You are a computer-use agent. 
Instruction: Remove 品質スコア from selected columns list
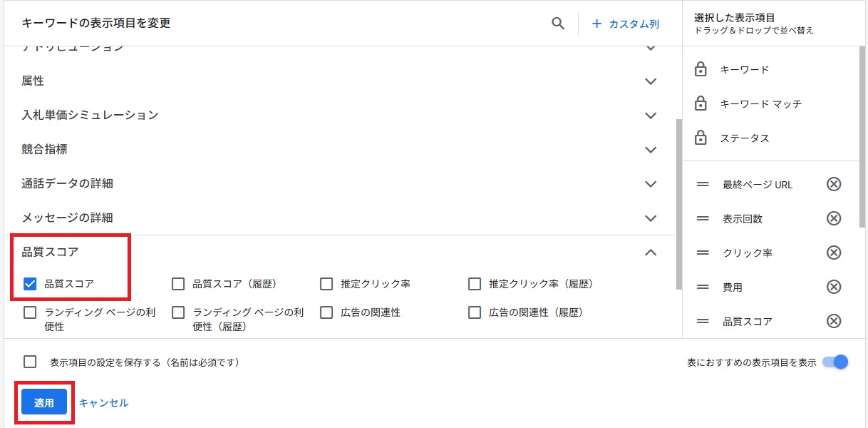[x=834, y=321]
